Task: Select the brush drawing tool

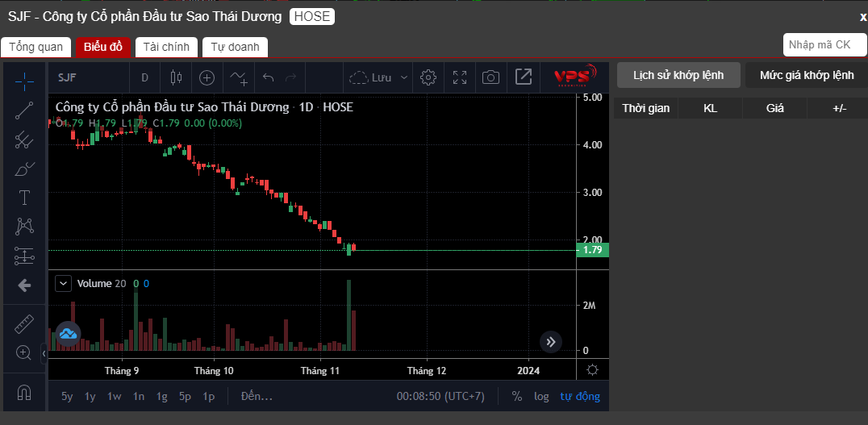Action: click(24, 169)
